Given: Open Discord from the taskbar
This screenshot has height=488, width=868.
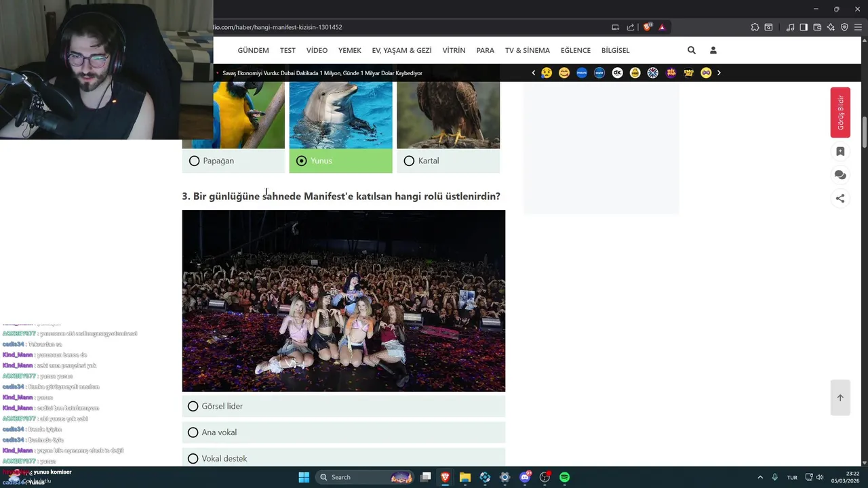Looking at the screenshot, I should pyautogui.click(x=525, y=477).
